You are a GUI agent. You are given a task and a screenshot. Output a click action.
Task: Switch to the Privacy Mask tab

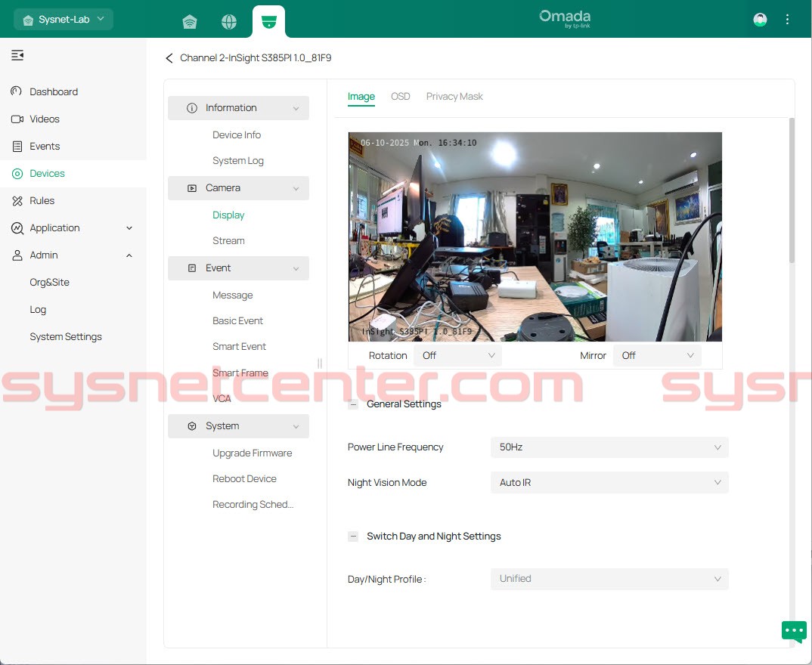(x=454, y=97)
